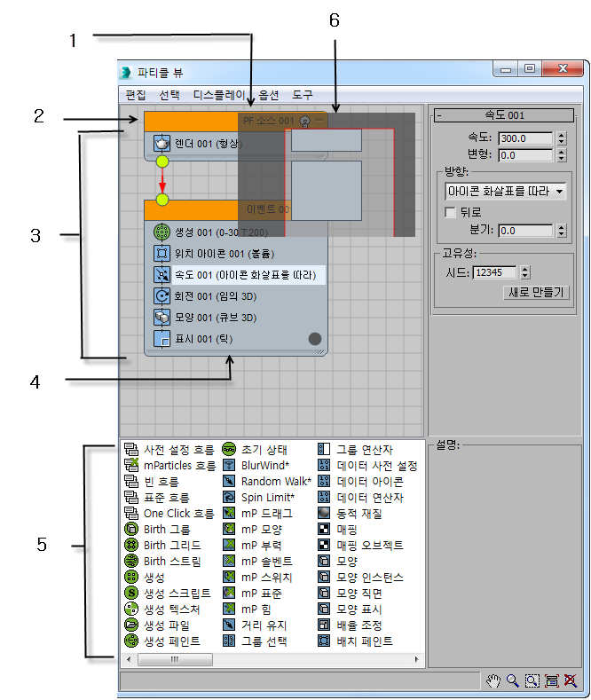Click the 변형 value field
The width and height of the screenshot is (591, 700).
pyautogui.click(x=526, y=155)
